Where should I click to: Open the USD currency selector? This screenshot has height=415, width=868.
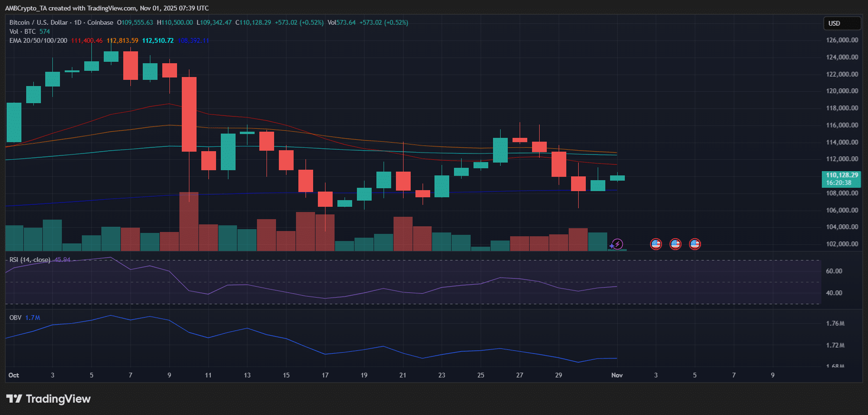(842, 23)
